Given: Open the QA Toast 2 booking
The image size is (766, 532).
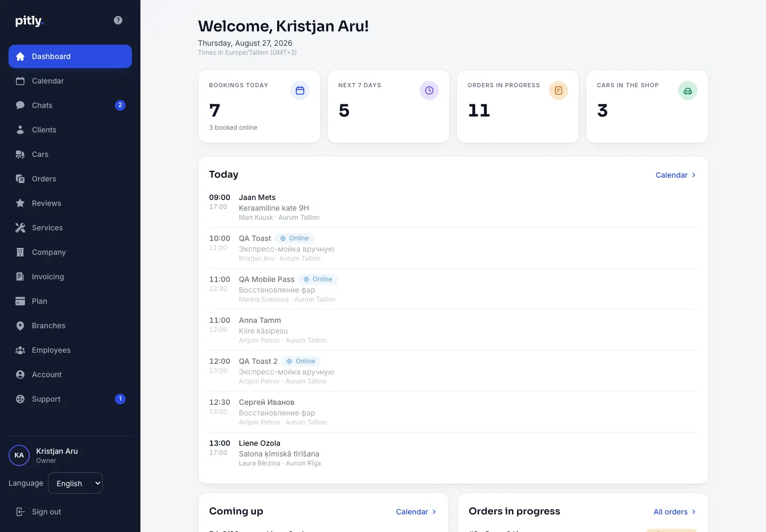Looking at the screenshot, I should point(453,371).
